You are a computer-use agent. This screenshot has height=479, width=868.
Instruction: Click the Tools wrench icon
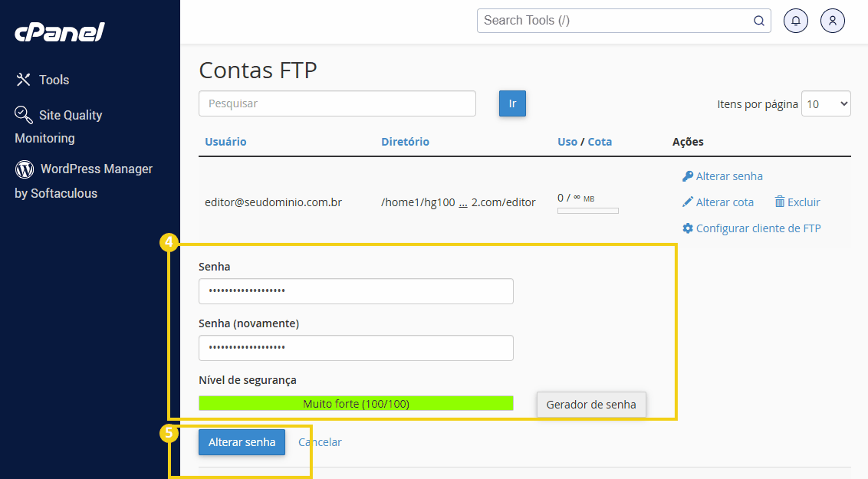click(23, 80)
